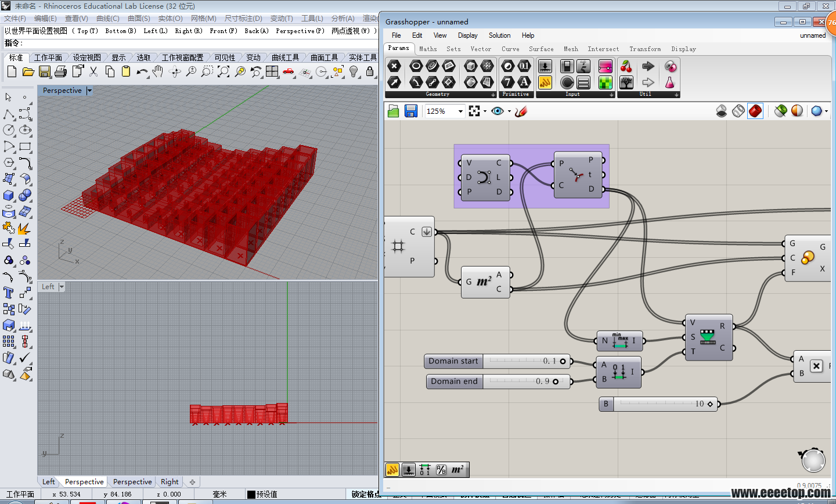Viewport: 836px width, 504px height.
Task: Expand the Geometry panel dropdown
Action: pyautogui.click(x=493, y=94)
